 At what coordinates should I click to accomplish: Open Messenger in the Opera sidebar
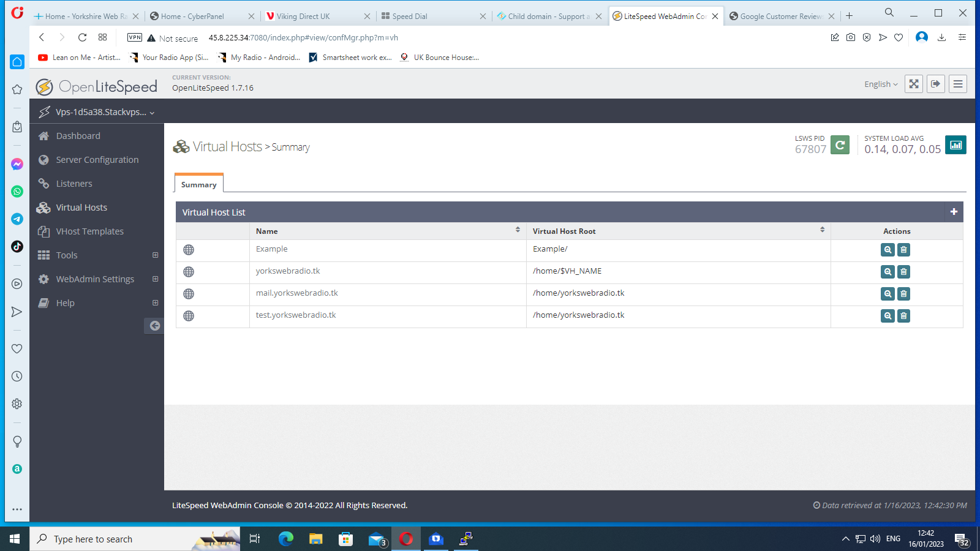(17, 164)
